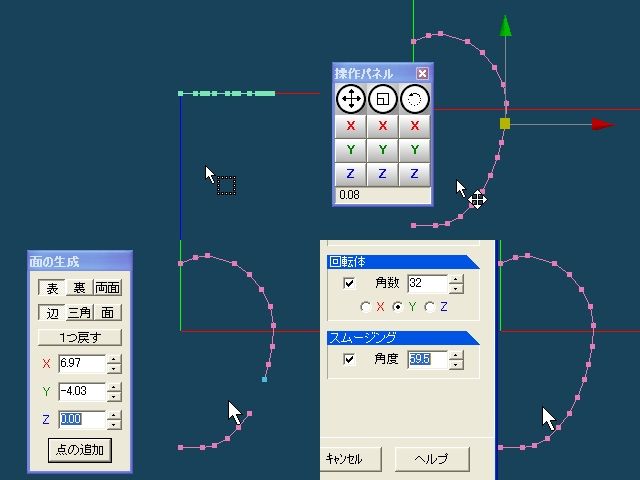
Task: Click the X button under scale tool
Action: click(x=382, y=126)
